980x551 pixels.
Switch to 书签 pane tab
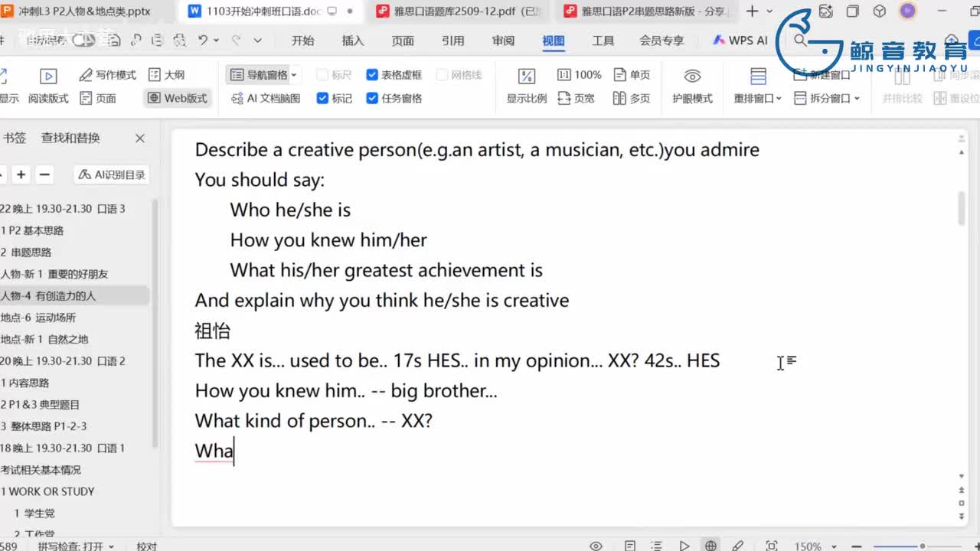[15, 138]
